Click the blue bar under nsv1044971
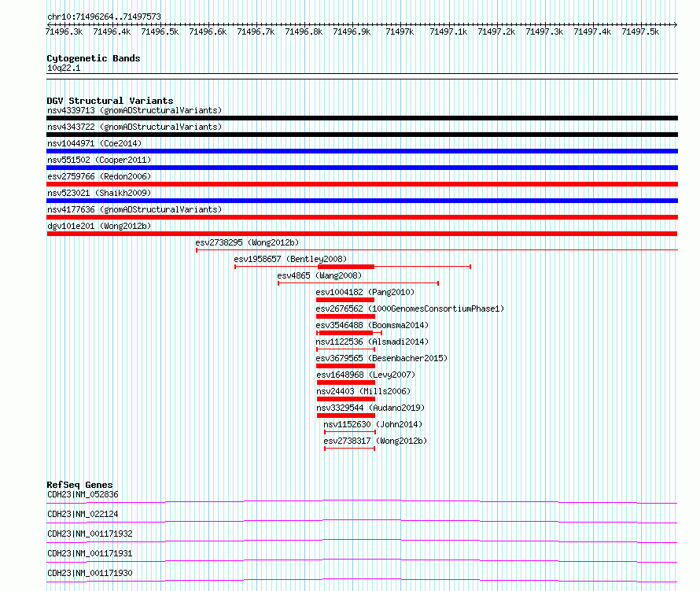Screen dimensions: 700x591 pyautogui.click(x=362, y=151)
